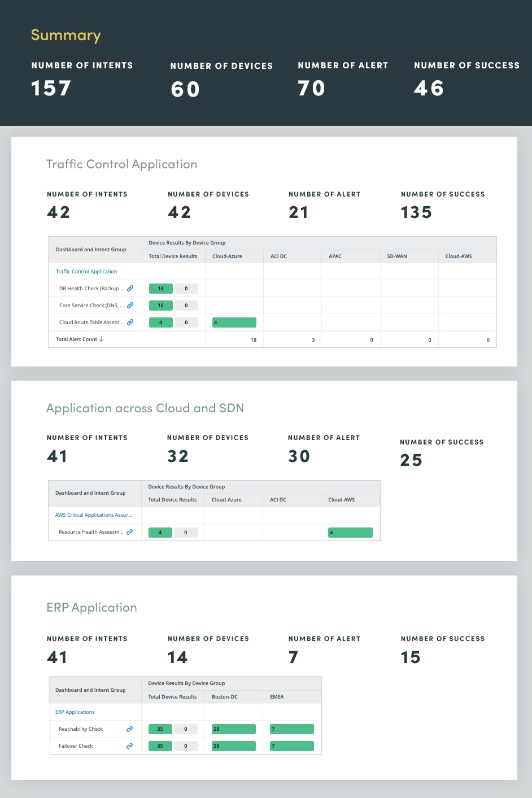This screenshot has width=532, height=798.
Task: Click link icon beside Reachability Check
Action: pos(129,729)
